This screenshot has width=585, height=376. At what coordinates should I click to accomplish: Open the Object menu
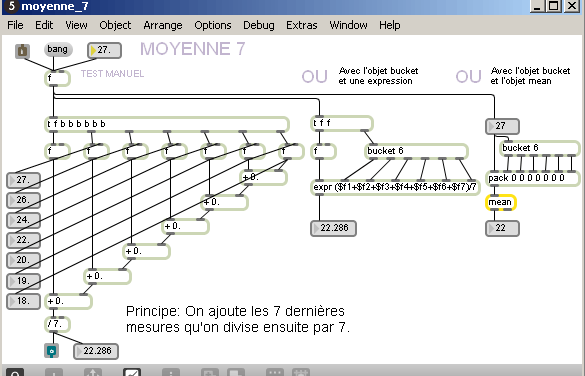pyautogui.click(x=115, y=25)
